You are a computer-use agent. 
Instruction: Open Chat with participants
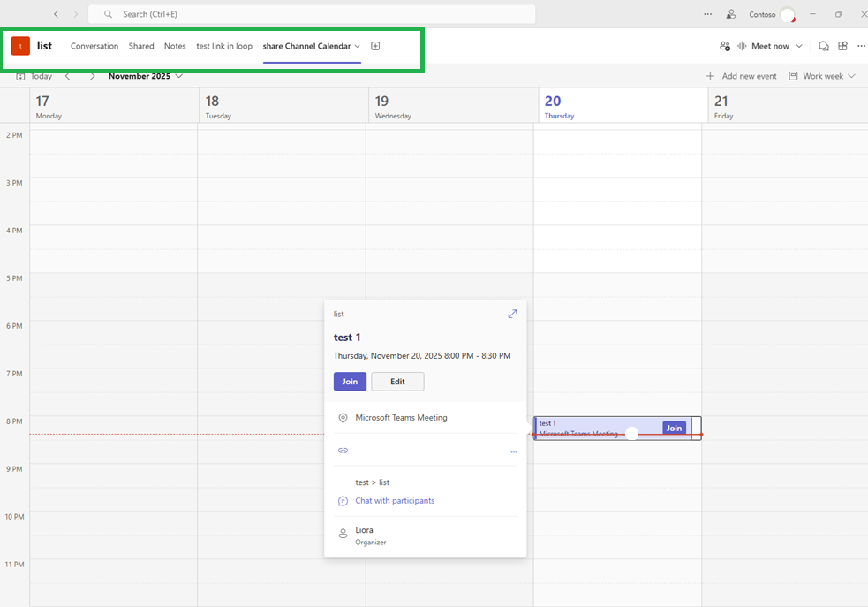(x=395, y=501)
